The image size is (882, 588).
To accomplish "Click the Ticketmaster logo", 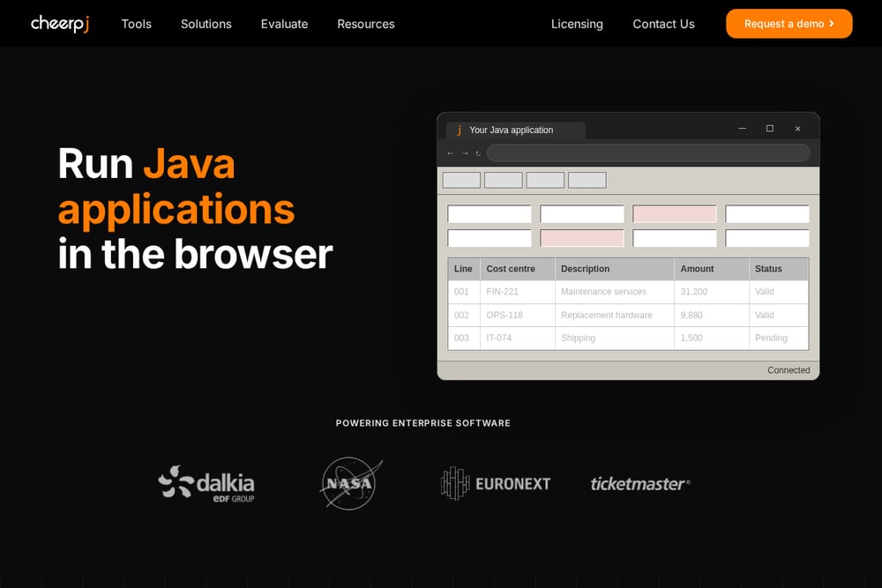I will point(640,483).
